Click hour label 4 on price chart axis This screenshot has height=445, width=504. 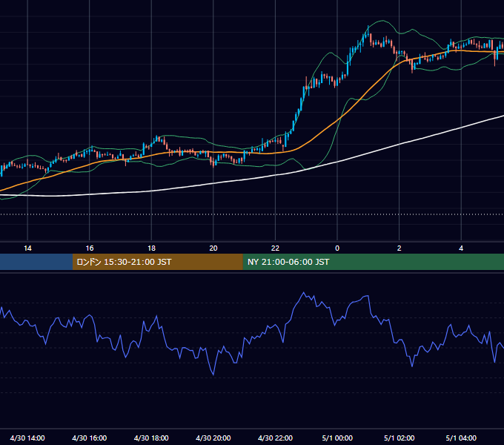point(461,248)
